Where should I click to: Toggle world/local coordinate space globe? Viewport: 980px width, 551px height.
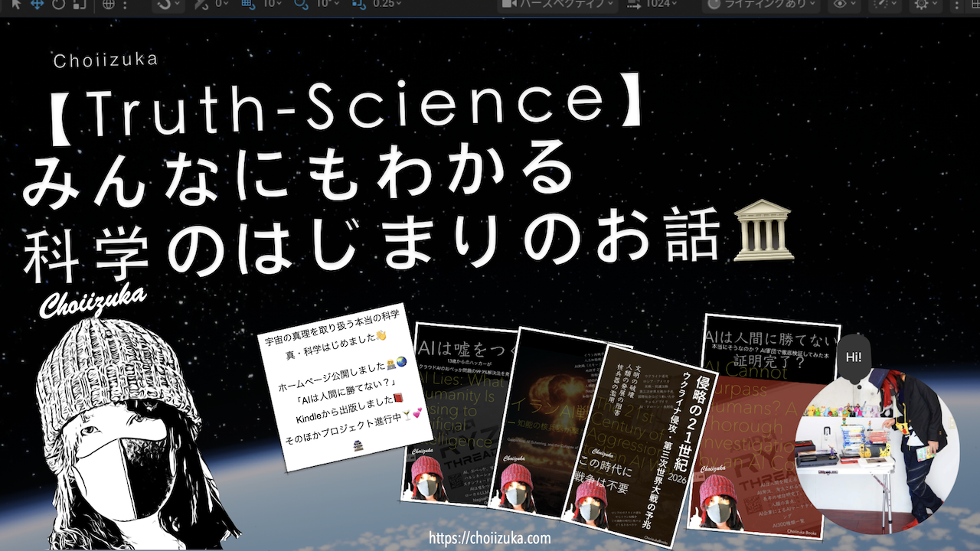[109, 4]
